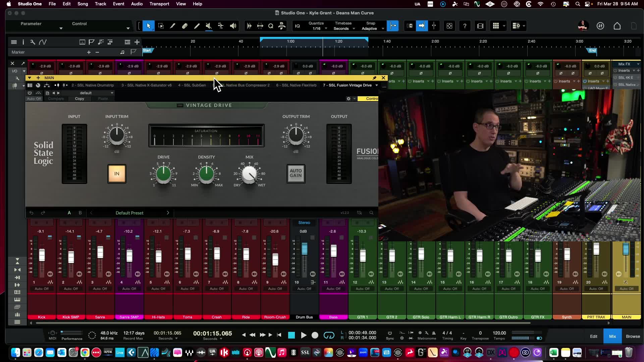Viewport: 644px width, 362px height.
Task: Open 7 - SSL Fusion Vintage Drive dropdown arrow
Action: point(377,85)
